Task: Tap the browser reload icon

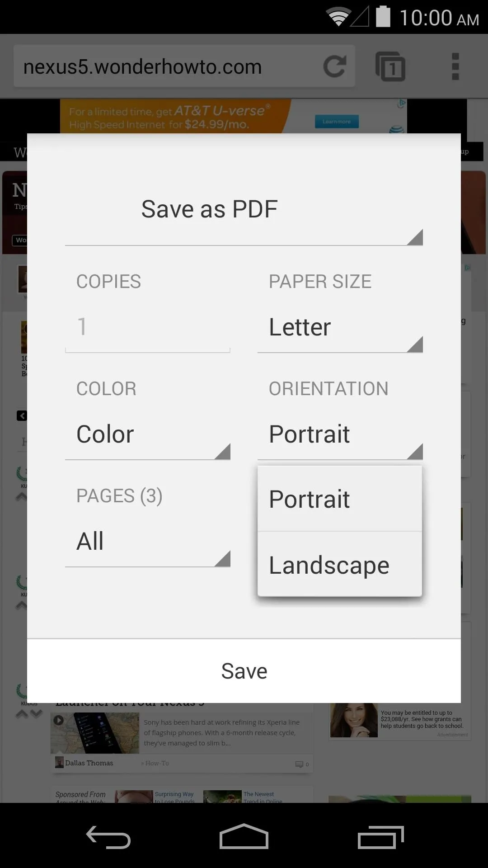Action: pos(335,66)
